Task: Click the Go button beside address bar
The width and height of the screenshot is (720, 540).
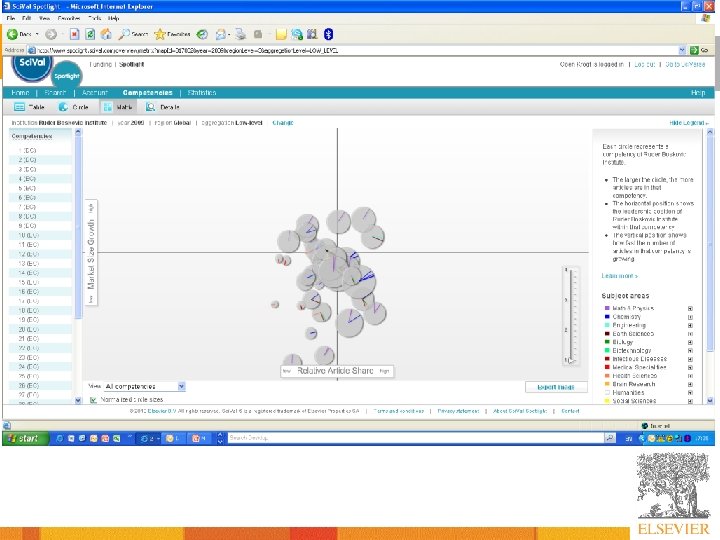Action: [699, 50]
